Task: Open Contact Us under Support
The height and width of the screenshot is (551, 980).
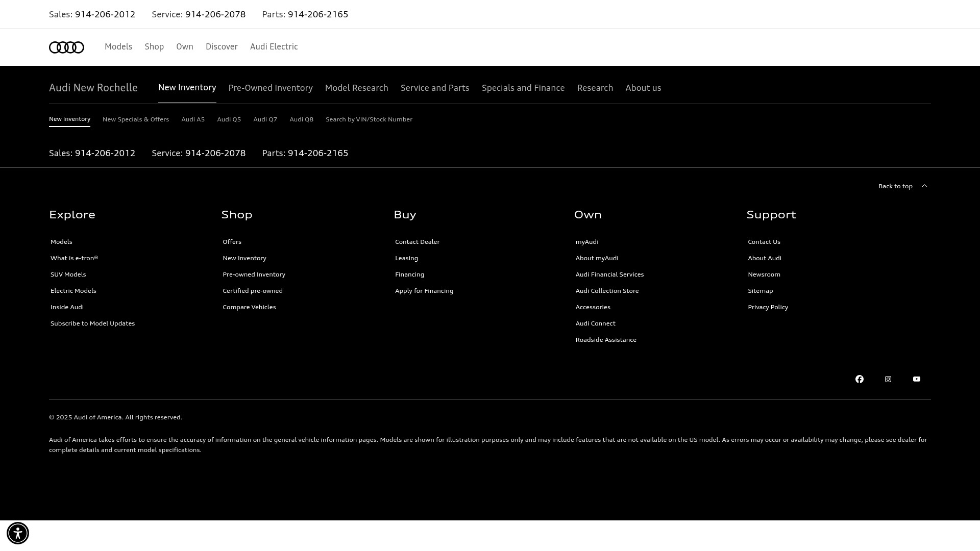Action: 764,242
